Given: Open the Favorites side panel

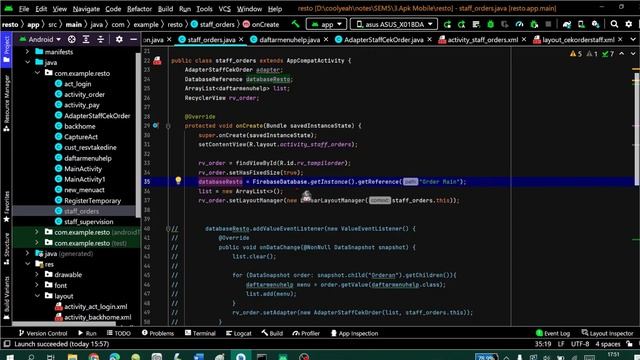Looking at the screenshot, I should 6,207.
